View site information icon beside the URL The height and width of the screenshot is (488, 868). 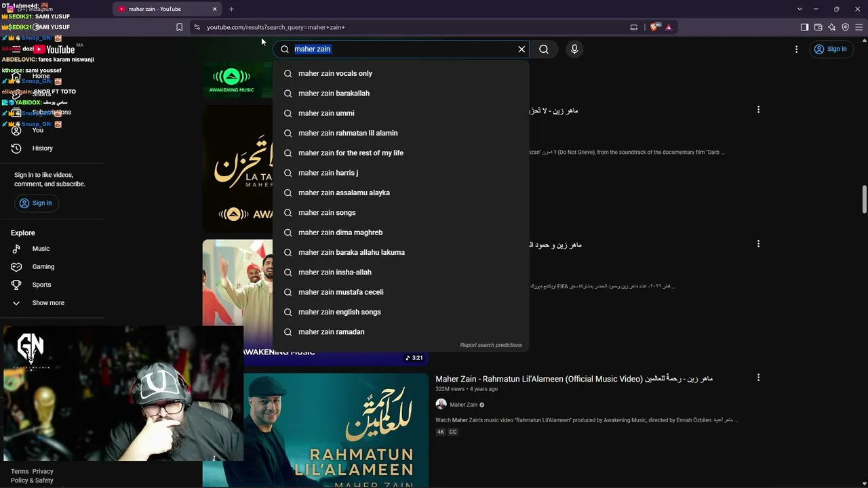tap(197, 27)
